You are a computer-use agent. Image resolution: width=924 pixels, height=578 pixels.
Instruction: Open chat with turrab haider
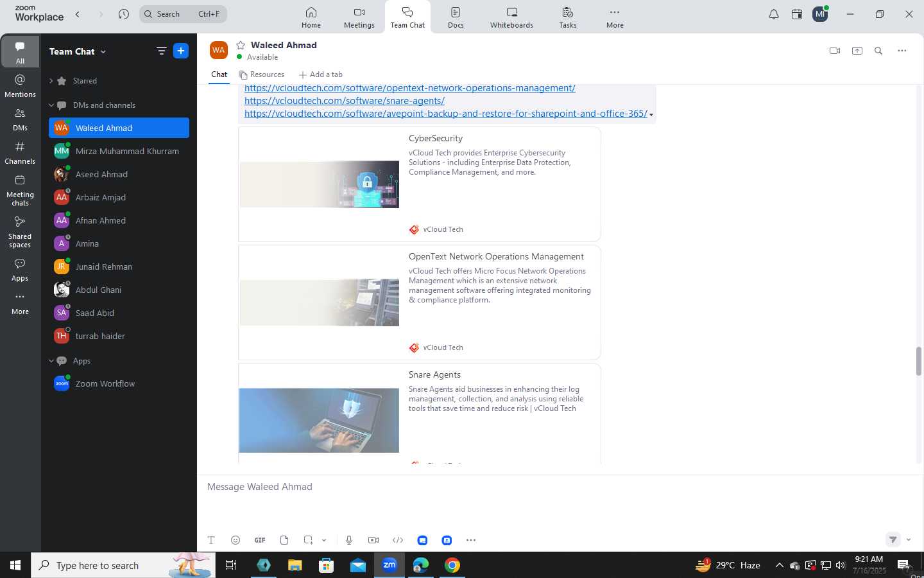(119, 336)
